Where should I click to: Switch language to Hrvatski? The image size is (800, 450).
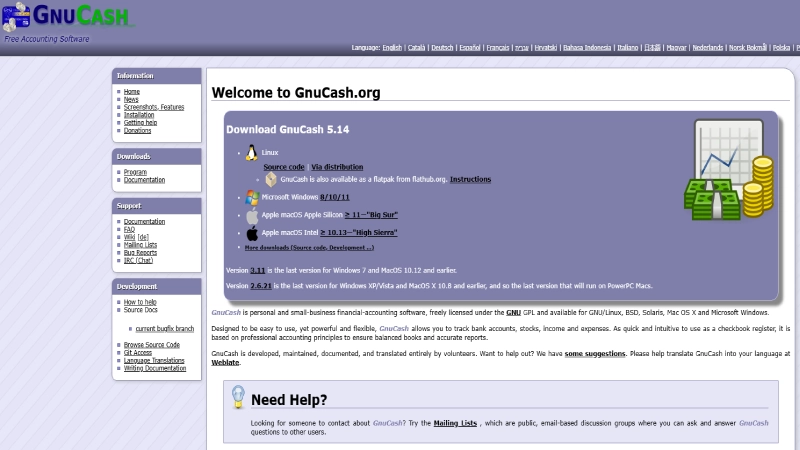pos(545,47)
